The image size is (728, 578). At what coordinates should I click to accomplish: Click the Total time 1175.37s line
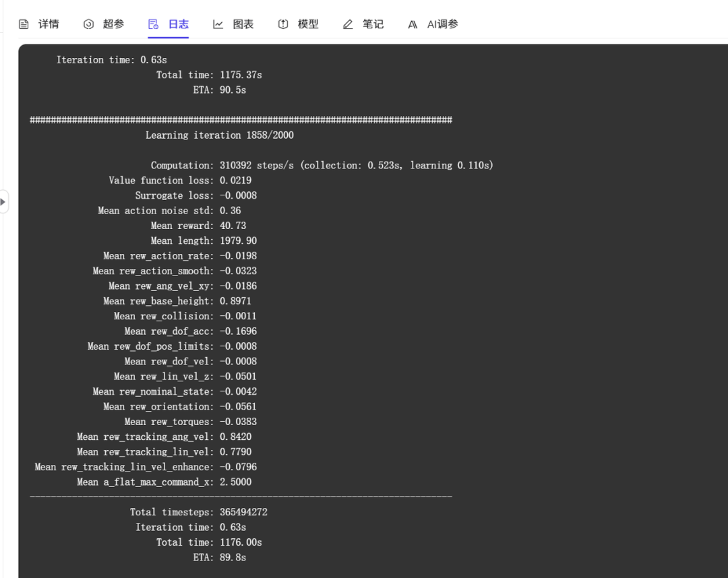point(209,75)
